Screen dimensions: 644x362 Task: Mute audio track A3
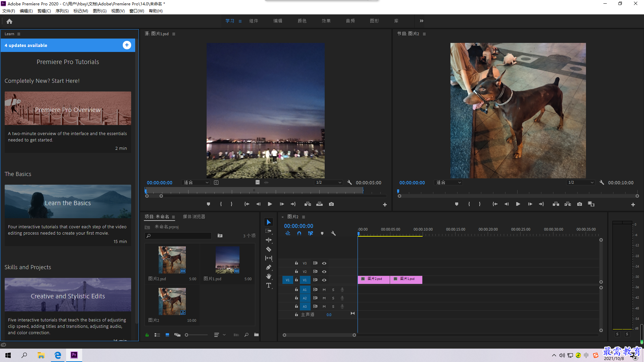tap(324, 306)
